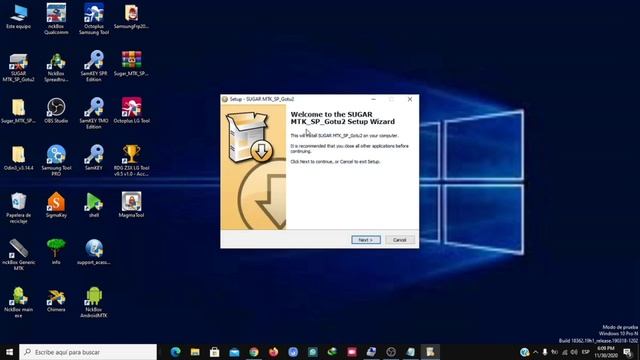Select the Sugar_MTK_SP WinRAR archive icon
This screenshot has height=360, width=640.
tap(131, 64)
